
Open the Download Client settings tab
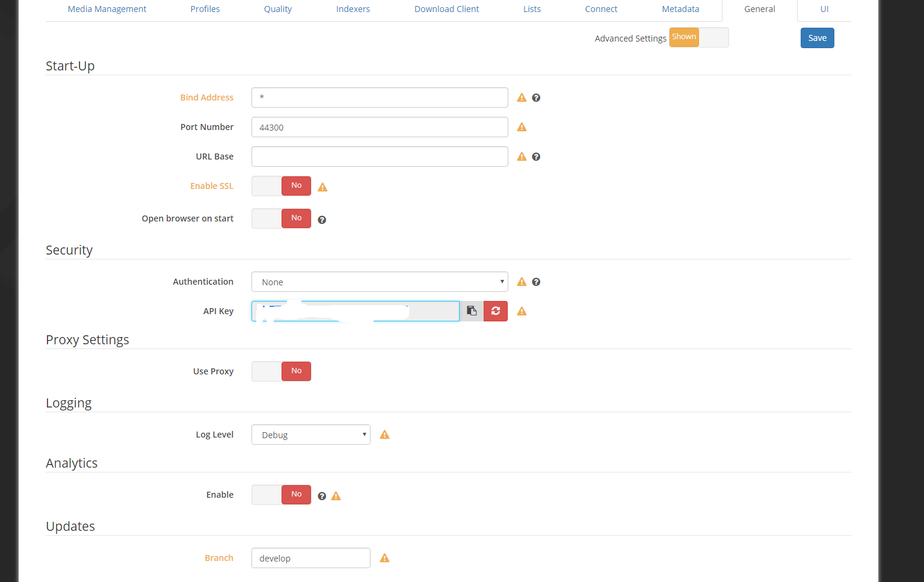[446, 9]
